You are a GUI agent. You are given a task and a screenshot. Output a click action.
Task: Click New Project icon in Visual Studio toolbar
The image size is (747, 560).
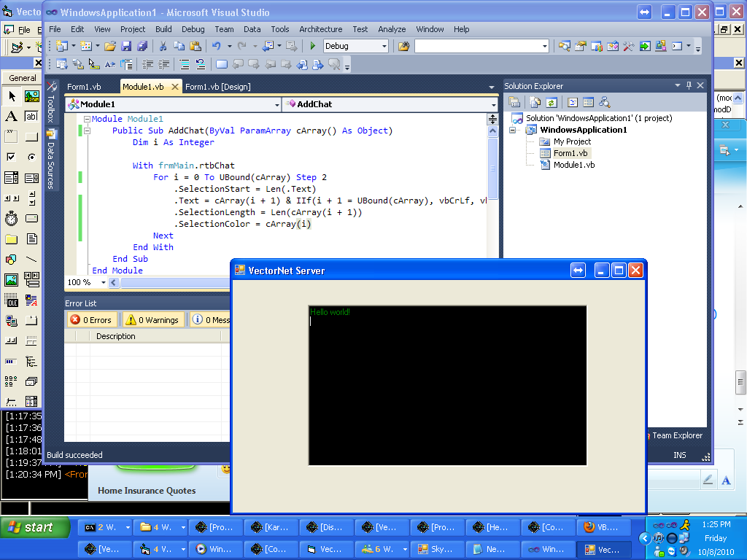(62, 46)
